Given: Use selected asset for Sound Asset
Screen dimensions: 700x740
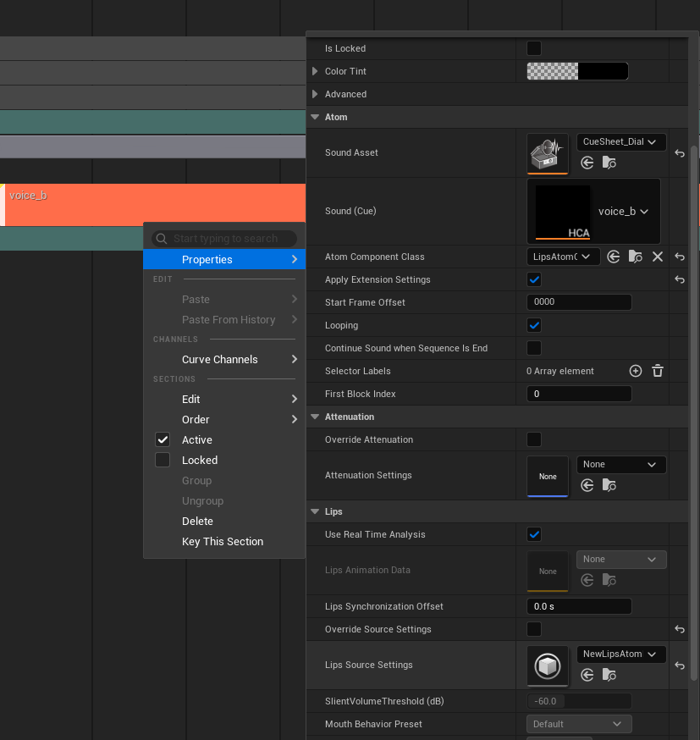Looking at the screenshot, I should [587, 163].
